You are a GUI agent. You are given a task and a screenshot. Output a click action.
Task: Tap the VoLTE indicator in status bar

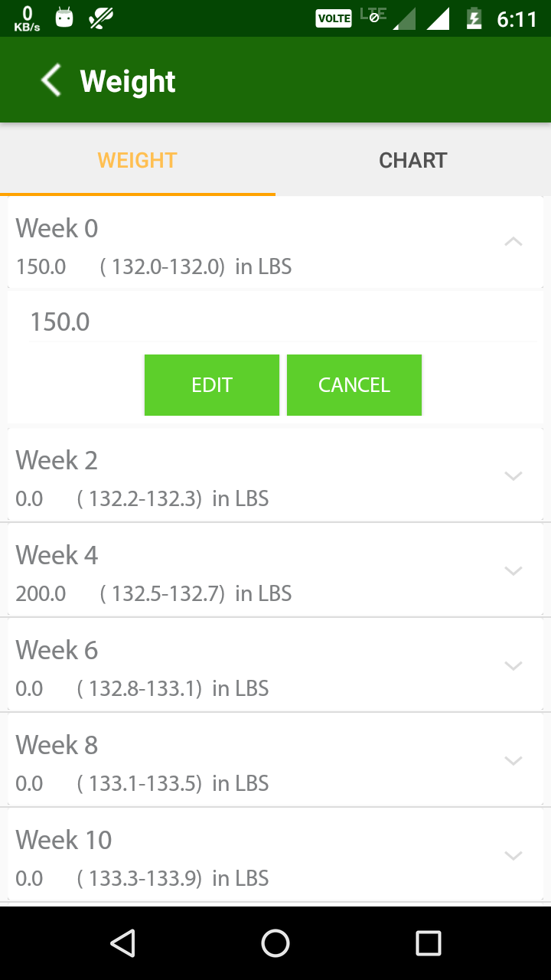(334, 18)
